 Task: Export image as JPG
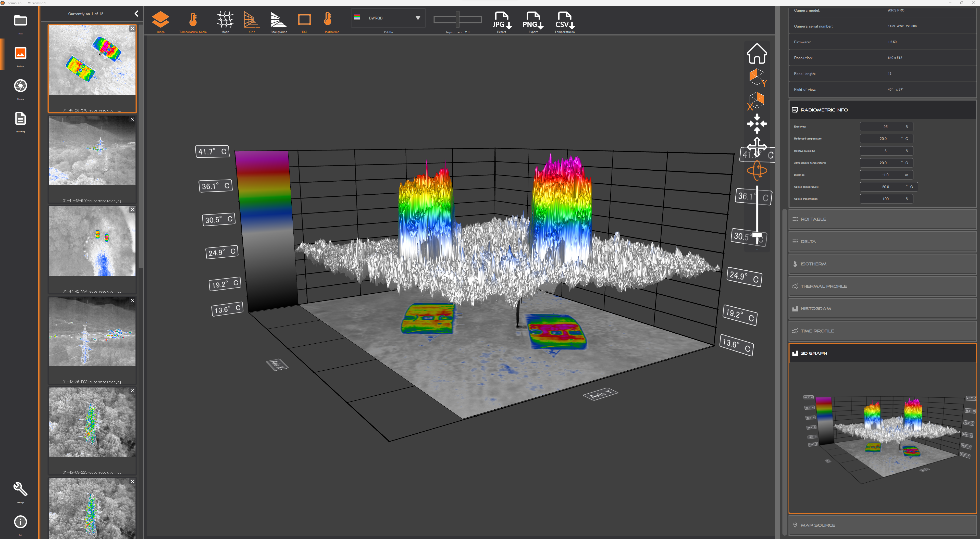[x=501, y=21]
